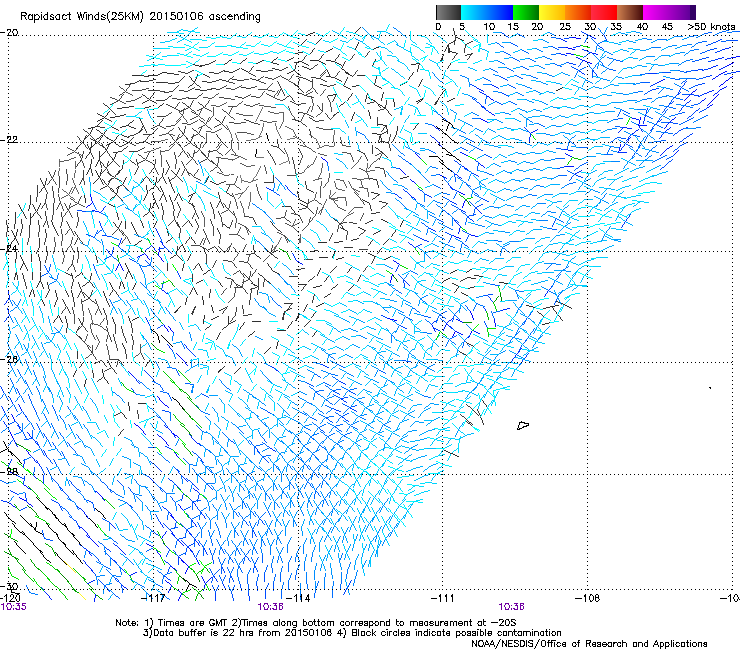Click the -28 latitude axis label
This screenshot has width=740, height=650.
(x=9, y=472)
